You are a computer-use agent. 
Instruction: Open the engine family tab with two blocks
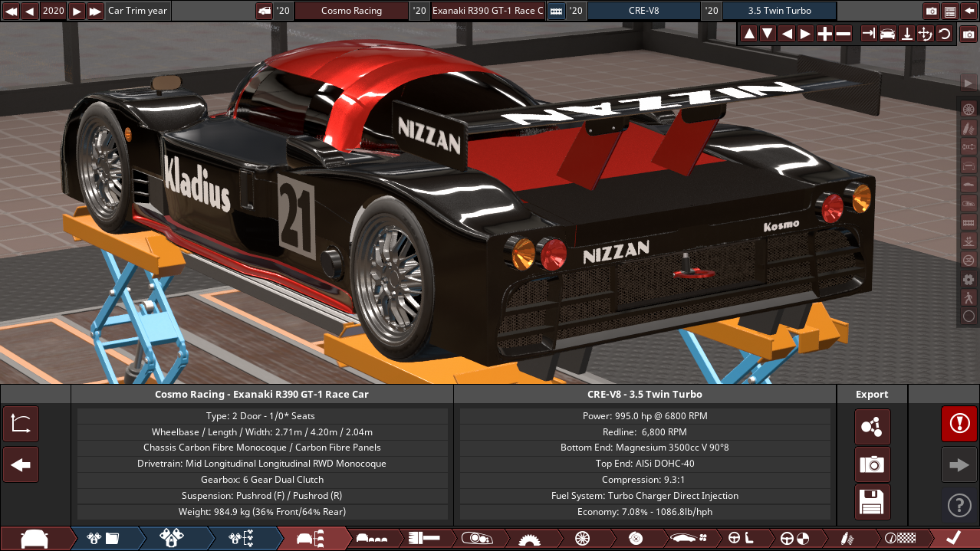(x=173, y=539)
